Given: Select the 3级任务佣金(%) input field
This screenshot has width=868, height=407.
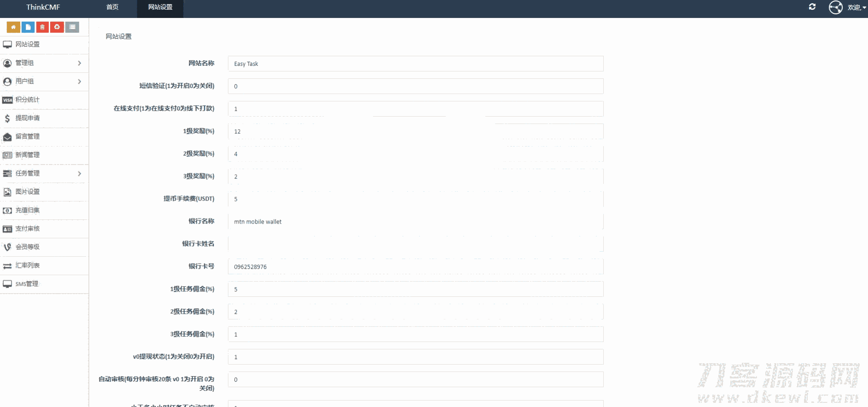Looking at the screenshot, I should click(416, 335).
